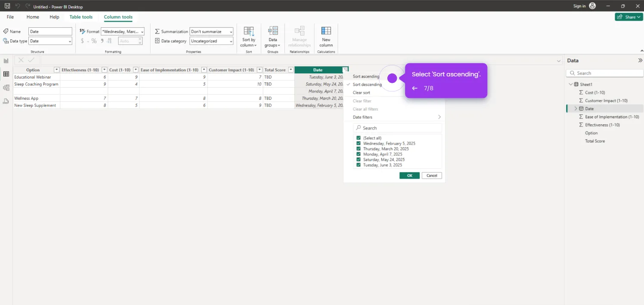Click the column Name input field
The height and width of the screenshot is (305, 644).
[x=50, y=31]
